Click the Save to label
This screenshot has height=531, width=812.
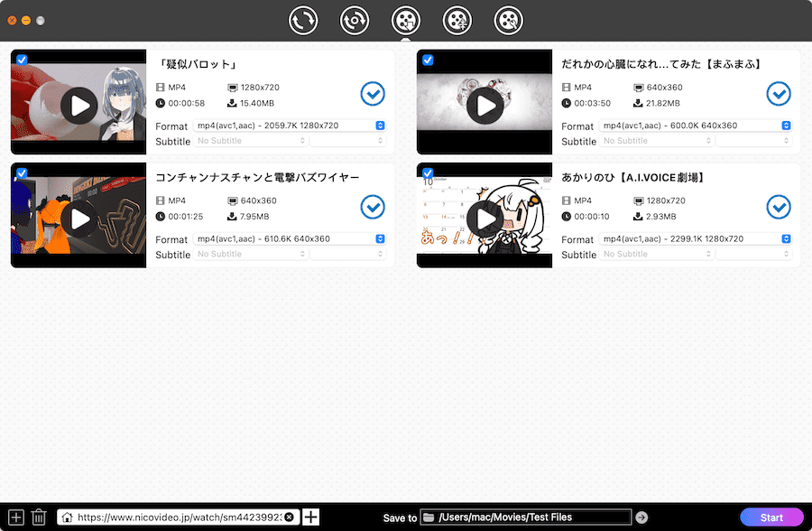click(x=400, y=517)
